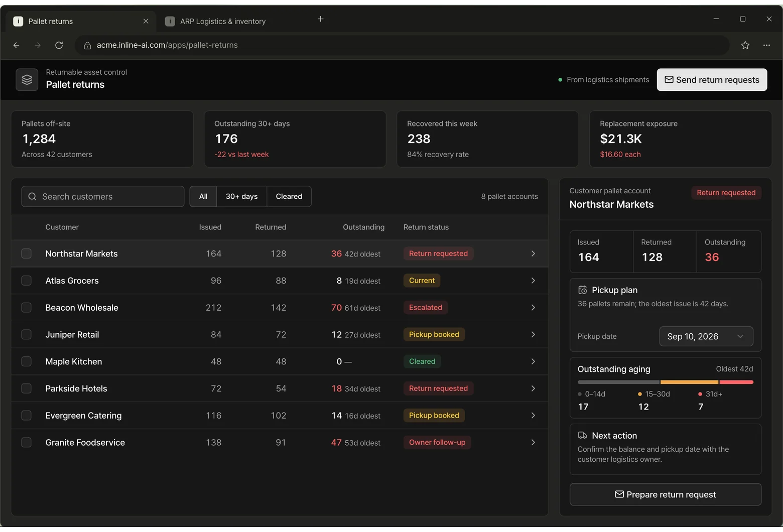
Task: Check the Granite Foodservice checkbox
Action: tap(27, 442)
